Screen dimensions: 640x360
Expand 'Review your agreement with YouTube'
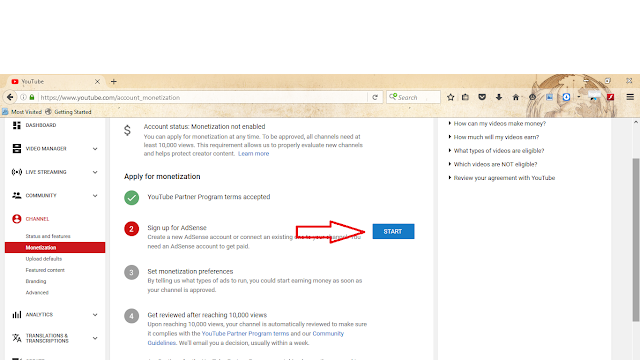pos(504,178)
